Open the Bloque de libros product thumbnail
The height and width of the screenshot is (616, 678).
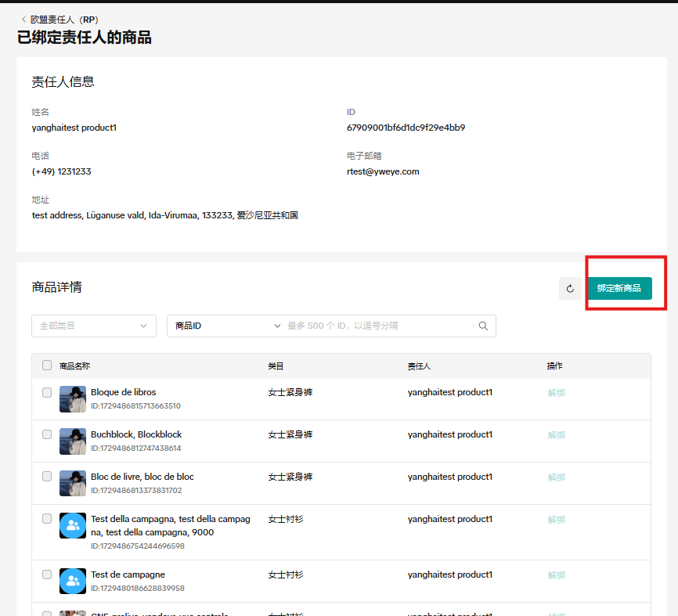click(72, 399)
